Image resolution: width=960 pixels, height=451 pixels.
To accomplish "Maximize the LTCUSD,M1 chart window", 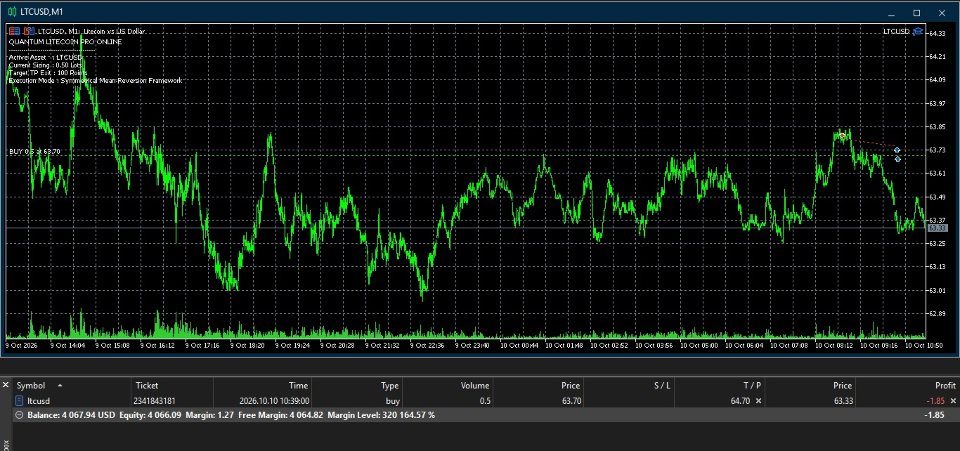I will (917, 12).
